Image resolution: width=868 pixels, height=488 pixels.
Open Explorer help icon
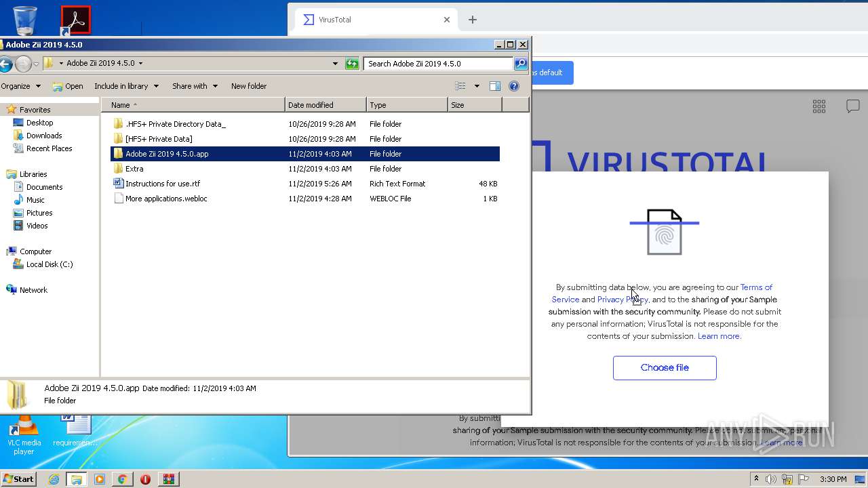(x=514, y=86)
